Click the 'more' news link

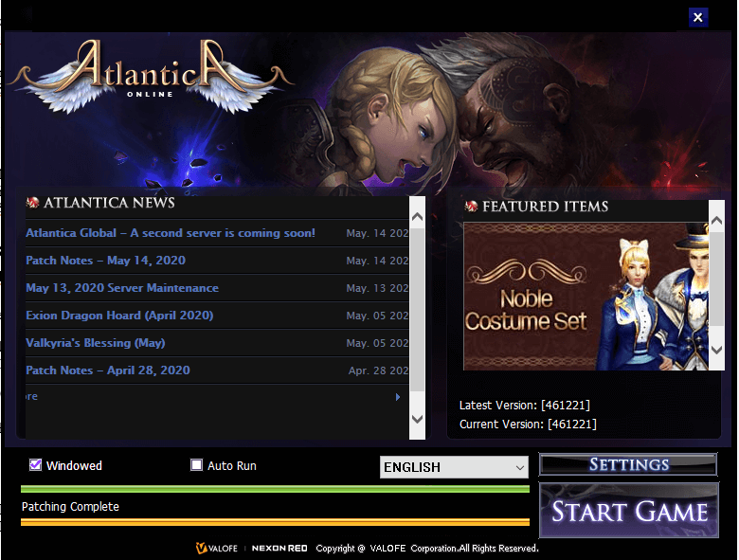31,396
